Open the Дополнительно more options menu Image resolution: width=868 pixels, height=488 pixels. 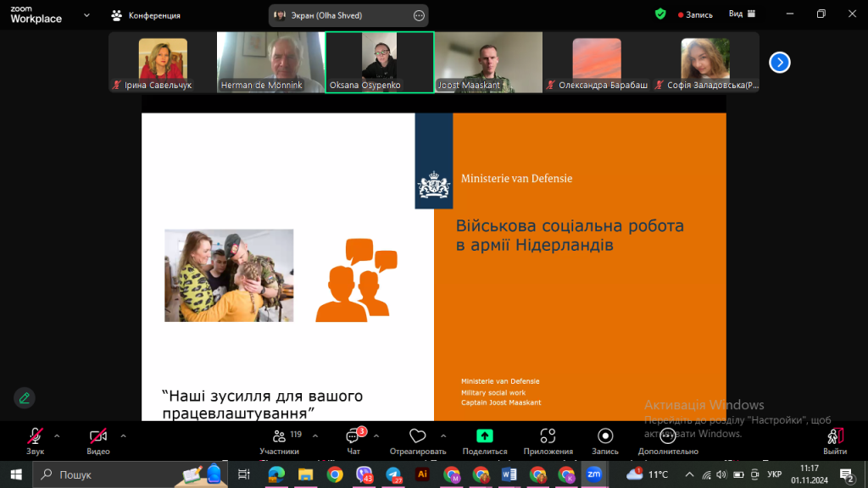tap(668, 439)
